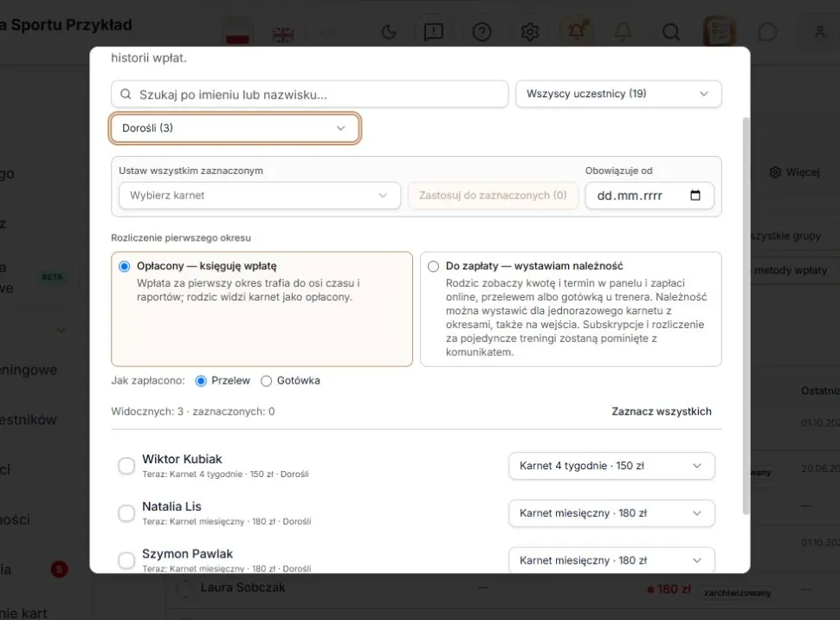Expand sidebar chevron in background menu

(61, 331)
